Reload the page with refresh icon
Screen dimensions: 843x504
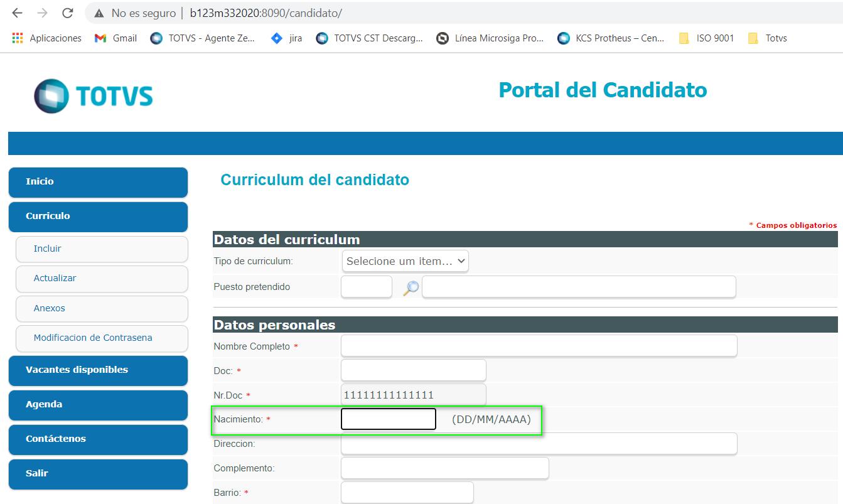coord(68,13)
